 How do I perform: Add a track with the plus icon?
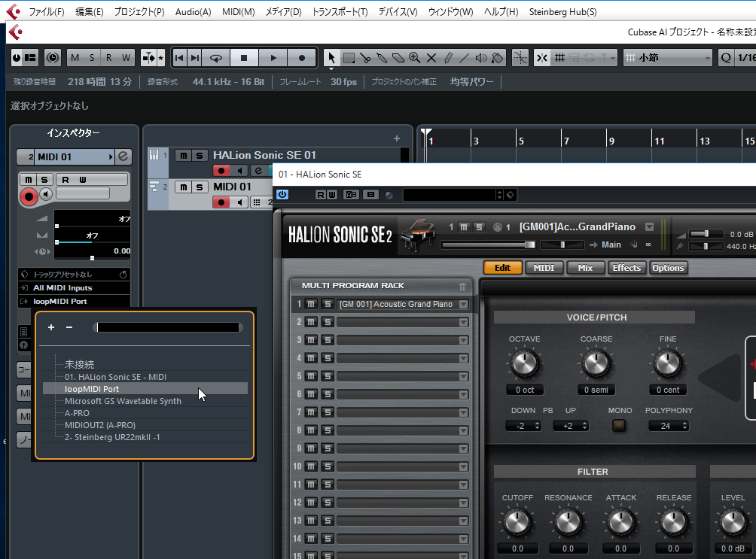[397, 138]
